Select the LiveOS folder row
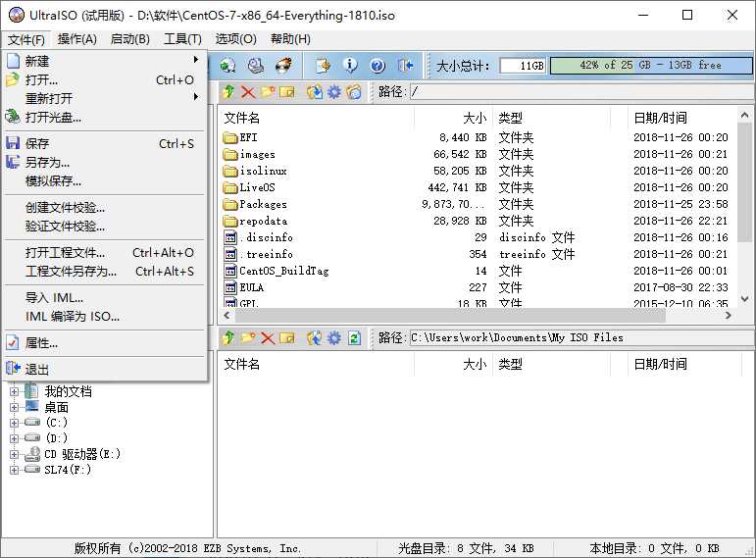This screenshot has height=558, width=756. point(478,187)
